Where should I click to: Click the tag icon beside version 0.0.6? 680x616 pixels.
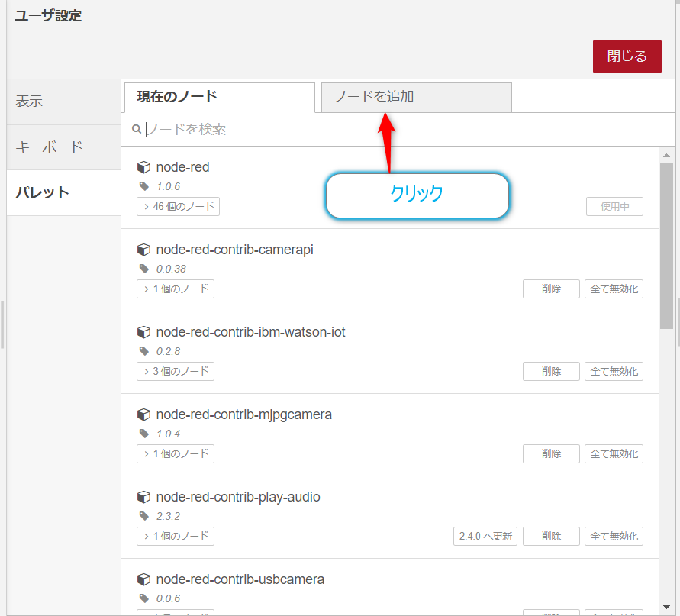[x=144, y=598]
